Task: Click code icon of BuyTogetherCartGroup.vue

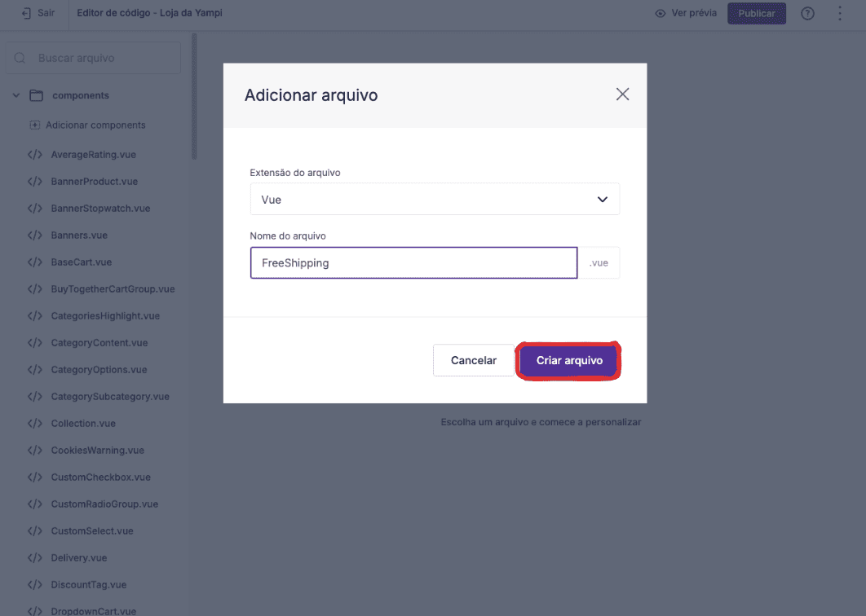Action: pos(35,288)
